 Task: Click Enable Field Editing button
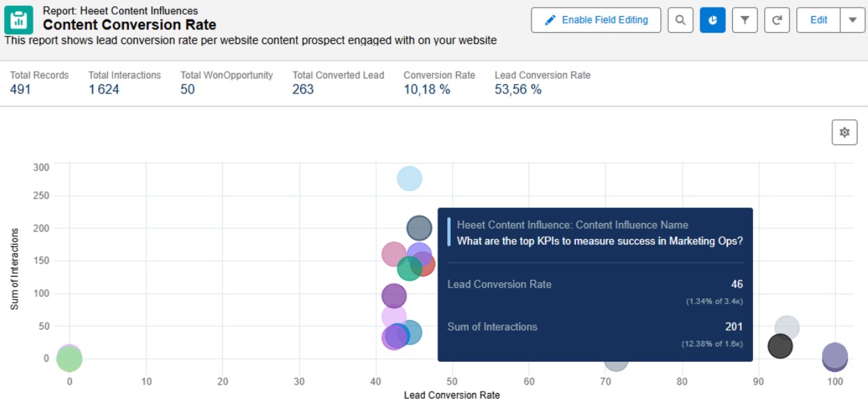(595, 20)
